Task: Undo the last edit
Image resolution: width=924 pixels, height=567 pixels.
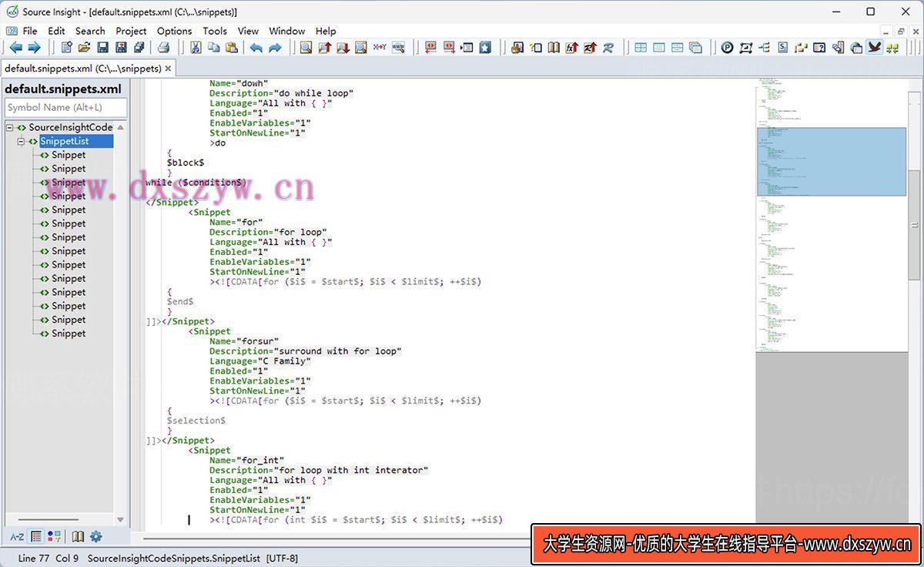Action: tap(256, 48)
